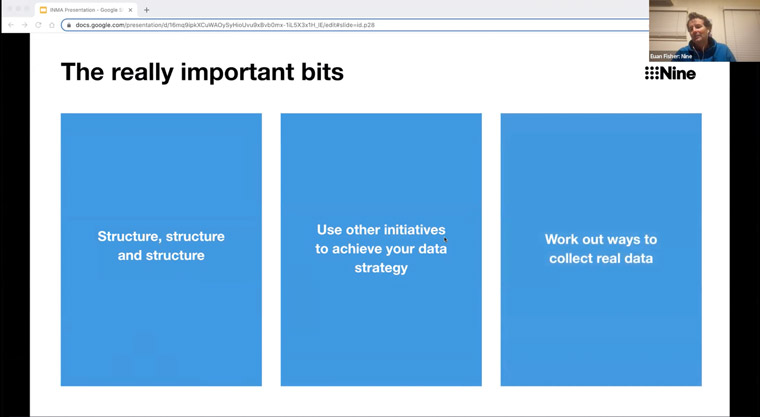
Task: Click the Nine logo on slide
Action: coord(670,73)
